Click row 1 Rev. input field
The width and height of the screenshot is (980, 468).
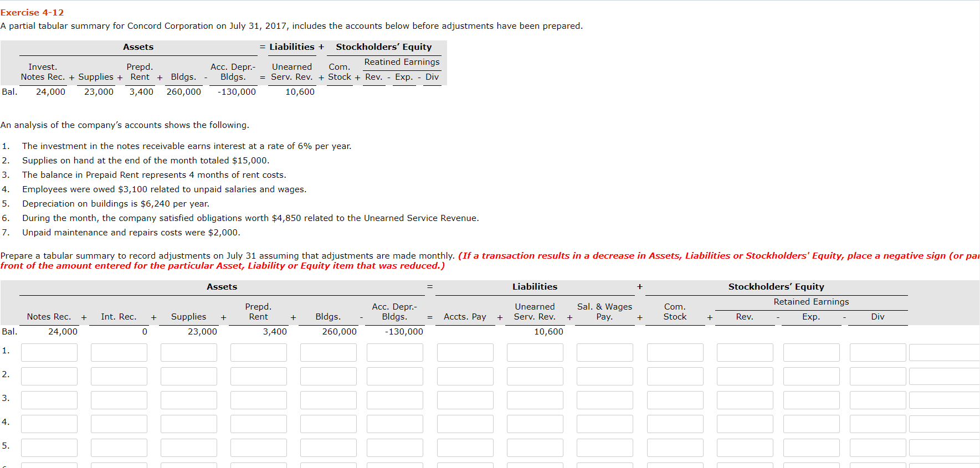tap(745, 352)
